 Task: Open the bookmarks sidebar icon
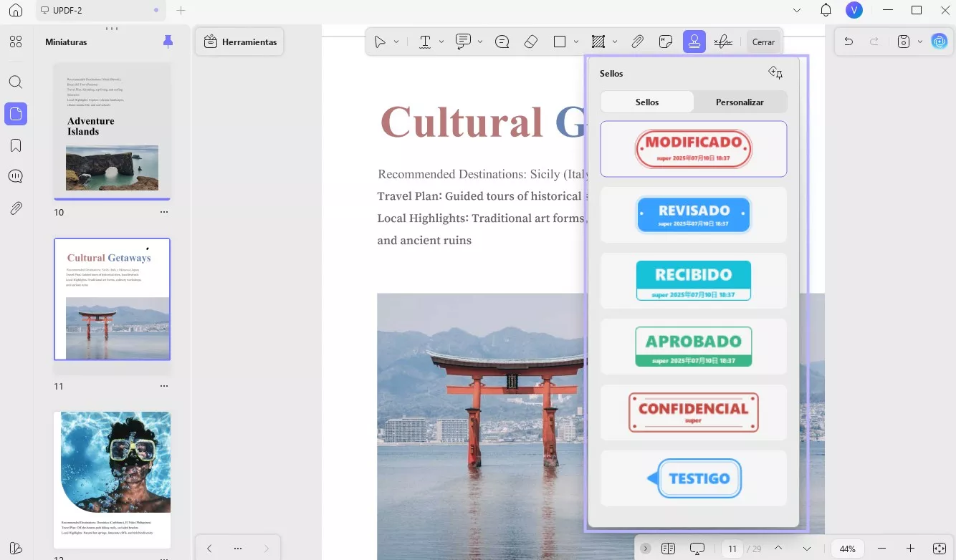coord(16,145)
